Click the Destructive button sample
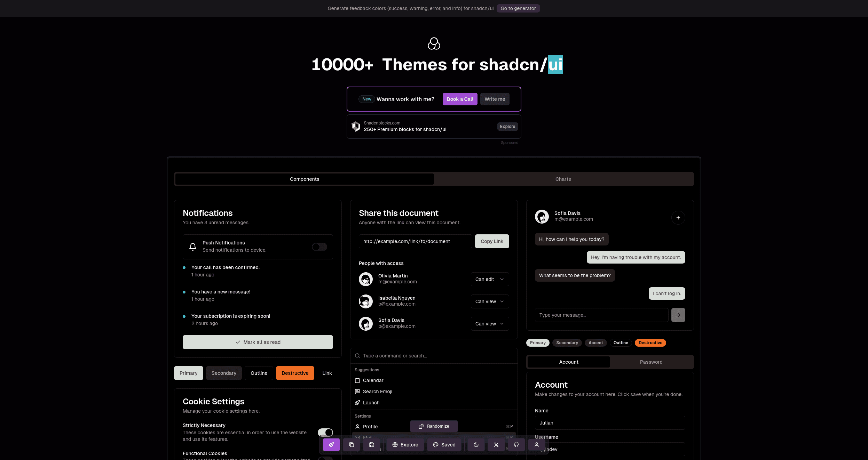868x460 pixels. pyautogui.click(x=295, y=373)
